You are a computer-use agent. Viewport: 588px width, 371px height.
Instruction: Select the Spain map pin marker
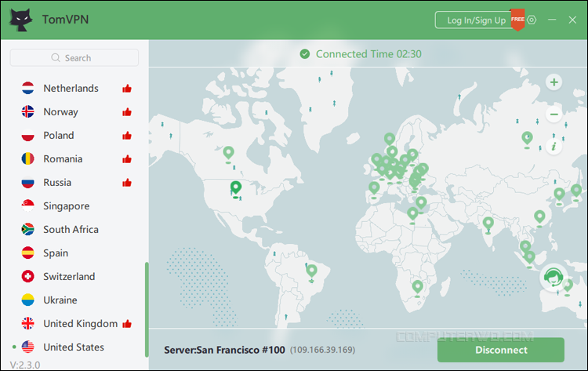(x=374, y=190)
